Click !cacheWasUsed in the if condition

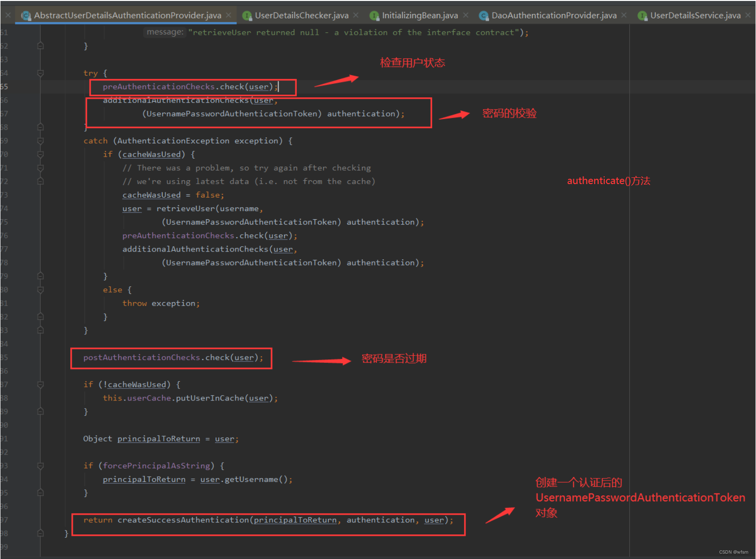pos(134,385)
